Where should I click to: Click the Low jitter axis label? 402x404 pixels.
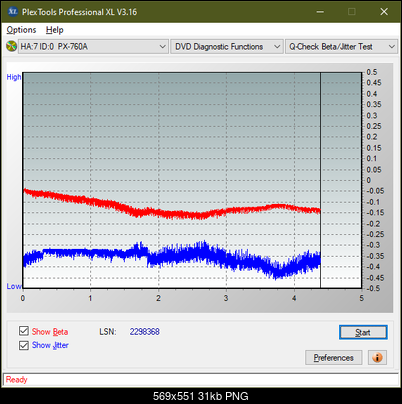click(x=14, y=286)
